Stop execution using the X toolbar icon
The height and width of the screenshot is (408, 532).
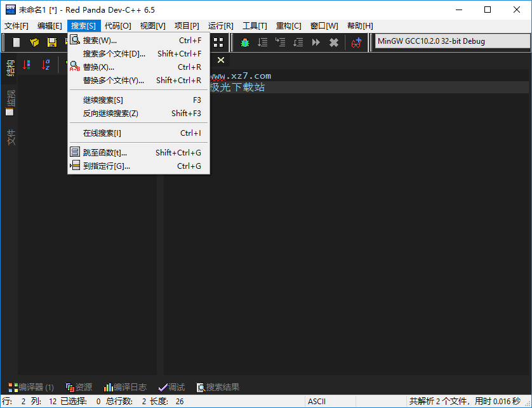pyautogui.click(x=335, y=43)
